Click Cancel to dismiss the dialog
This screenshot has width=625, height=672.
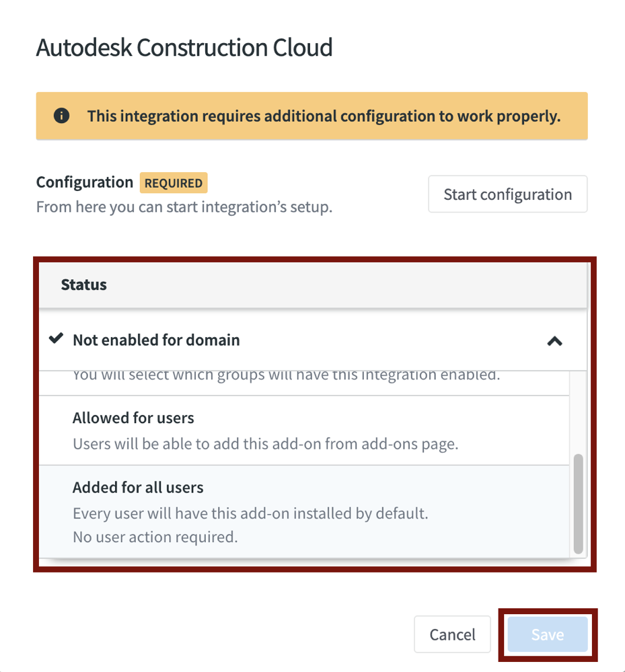click(452, 634)
